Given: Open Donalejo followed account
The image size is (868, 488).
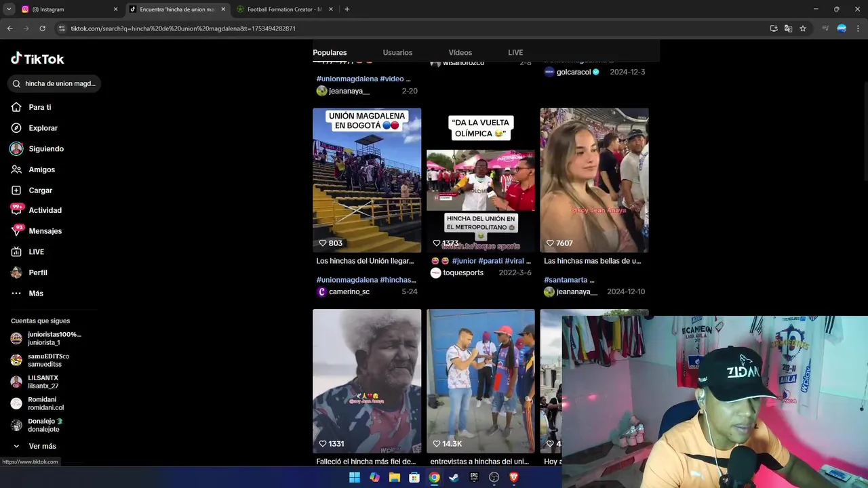Looking at the screenshot, I should tap(37, 425).
